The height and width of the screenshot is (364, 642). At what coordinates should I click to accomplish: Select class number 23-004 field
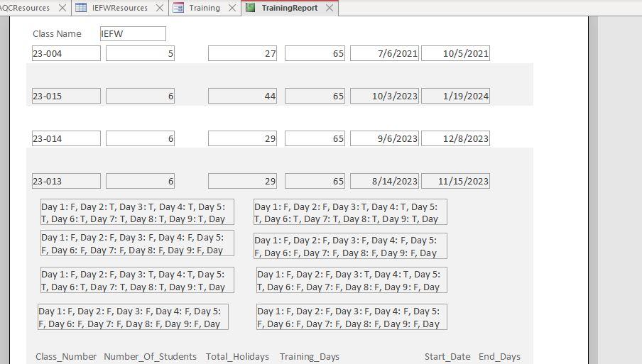tap(66, 54)
